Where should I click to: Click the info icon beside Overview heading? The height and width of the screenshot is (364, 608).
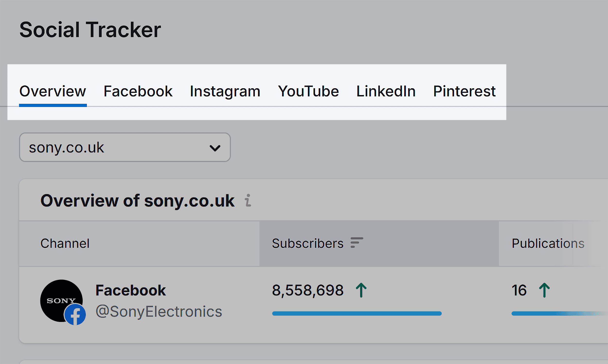pos(248,201)
